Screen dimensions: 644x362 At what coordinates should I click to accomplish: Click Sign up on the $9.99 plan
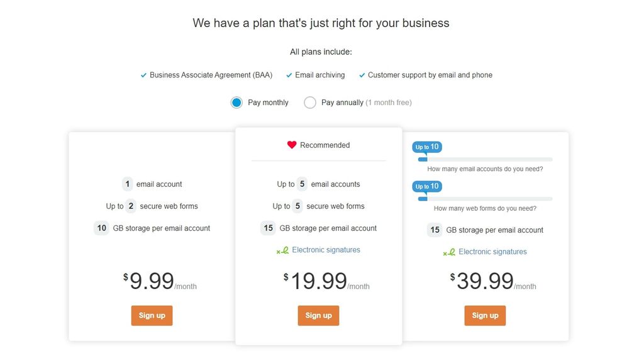tap(152, 315)
